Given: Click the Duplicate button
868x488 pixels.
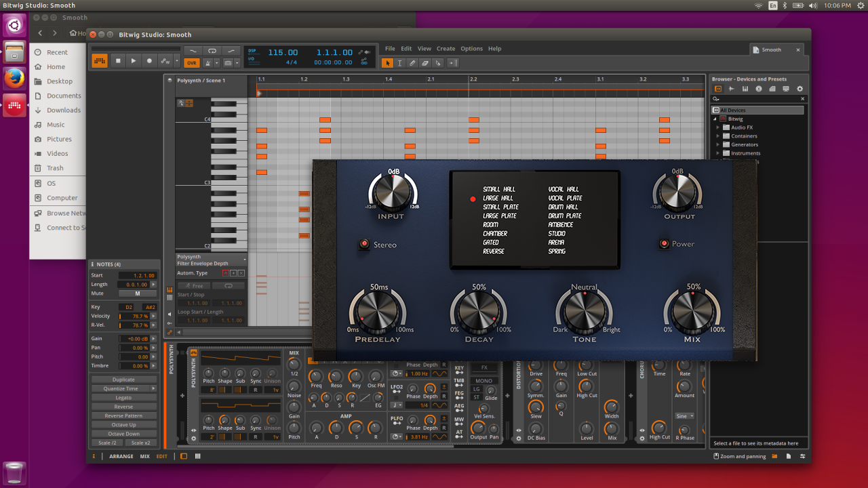Looking at the screenshot, I should click(x=123, y=380).
